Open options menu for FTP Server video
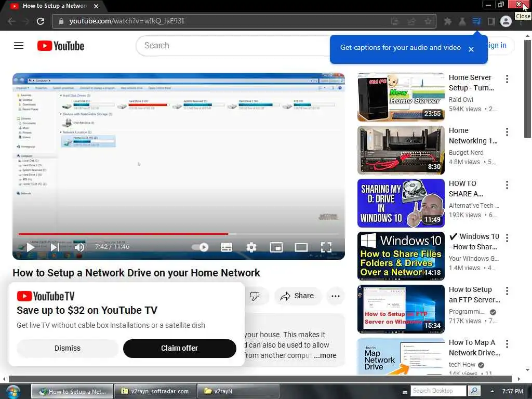This screenshot has height=399, width=532. tap(507, 291)
